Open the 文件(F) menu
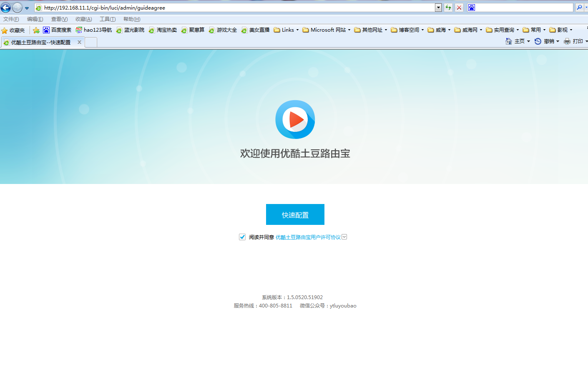The height and width of the screenshot is (388, 588). (11, 19)
